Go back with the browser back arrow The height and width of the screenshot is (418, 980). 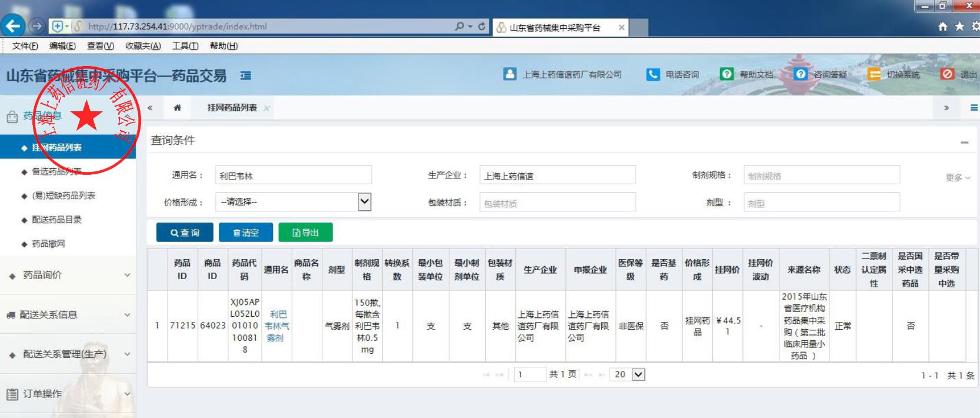tap(12, 26)
